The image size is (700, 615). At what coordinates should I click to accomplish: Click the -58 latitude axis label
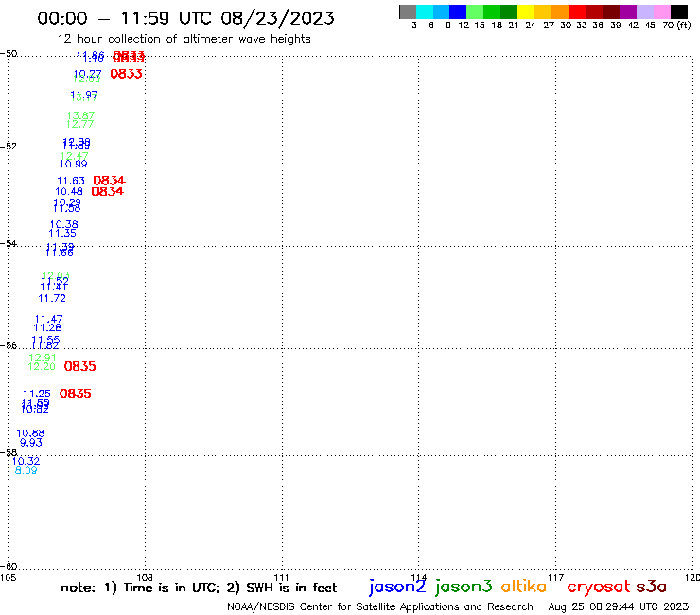tap(9, 452)
